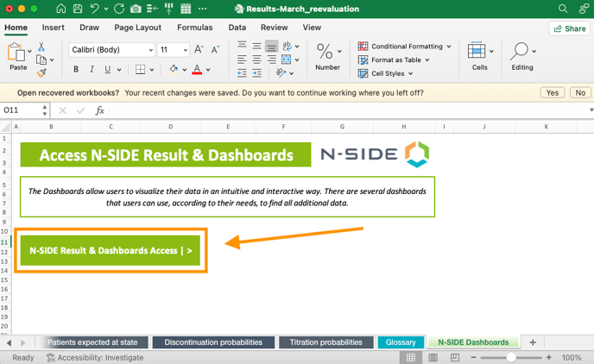This screenshot has height=364, width=594.
Task: Open the Calibri (Body) font dropdown
Action: tap(109, 50)
